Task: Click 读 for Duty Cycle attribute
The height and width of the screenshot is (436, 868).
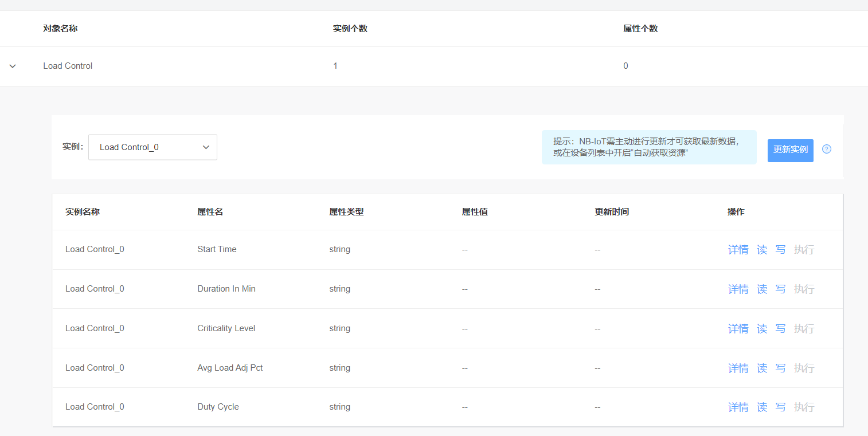Action: [x=762, y=407]
